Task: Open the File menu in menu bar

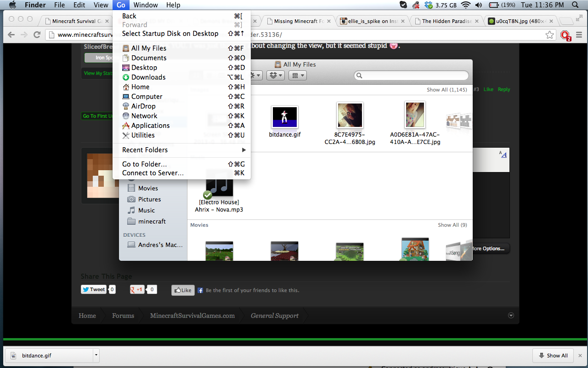Action: (59, 5)
